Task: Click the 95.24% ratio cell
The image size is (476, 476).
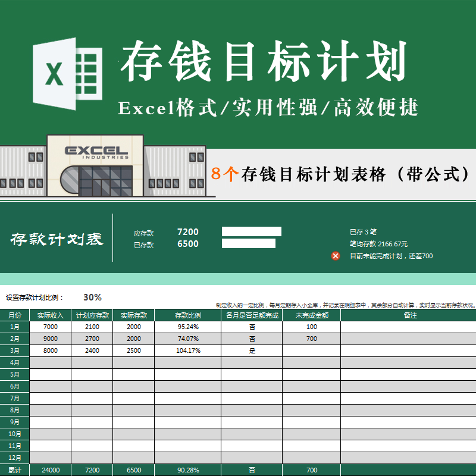Action: (188, 327)
